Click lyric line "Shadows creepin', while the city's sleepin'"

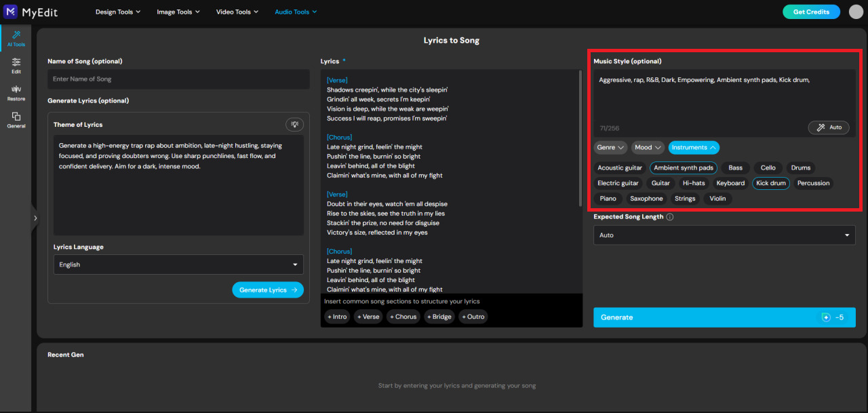tap(387, 90)
